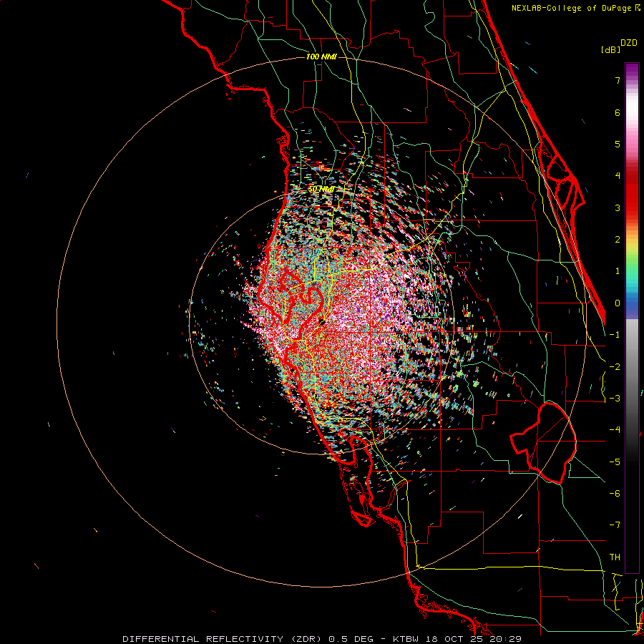Click the -3 value on color scale

tap(615, 399)
